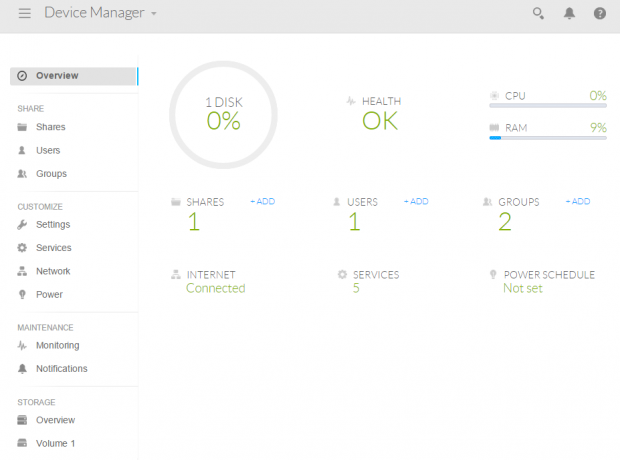Screen dimensions: 620x460
Task: Click the wrench icon beside Settings
Action: point(22,225)
